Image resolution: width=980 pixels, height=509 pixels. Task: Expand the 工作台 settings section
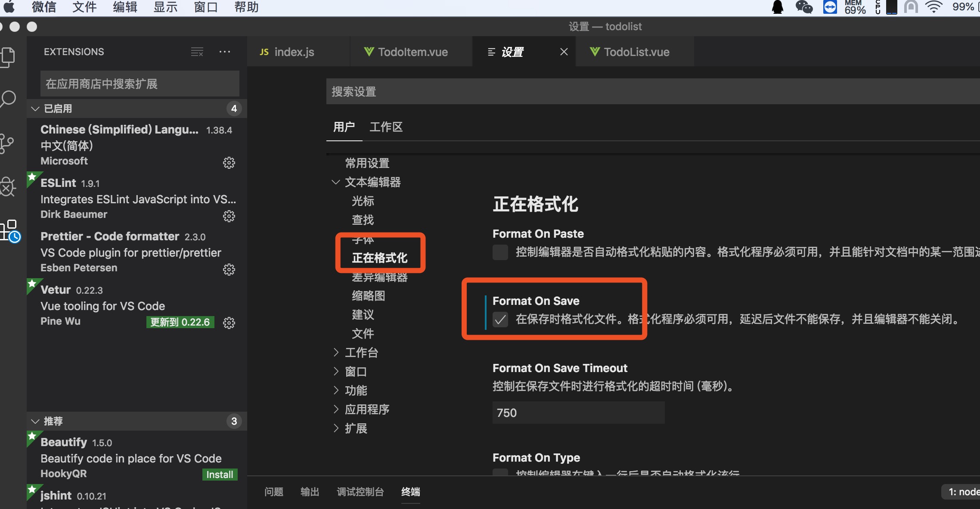coord(336,353)
